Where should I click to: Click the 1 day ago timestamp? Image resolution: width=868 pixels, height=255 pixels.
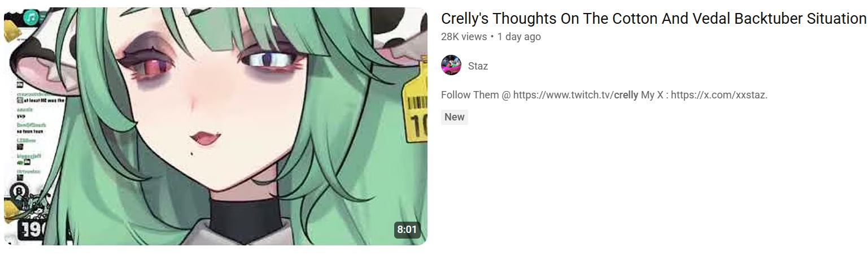tap(519, 37)
